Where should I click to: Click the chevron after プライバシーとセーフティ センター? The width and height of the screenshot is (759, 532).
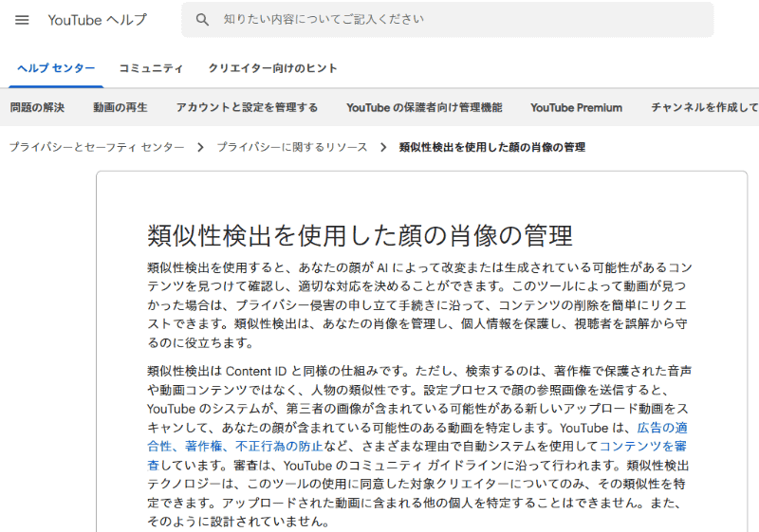(200, 147)
